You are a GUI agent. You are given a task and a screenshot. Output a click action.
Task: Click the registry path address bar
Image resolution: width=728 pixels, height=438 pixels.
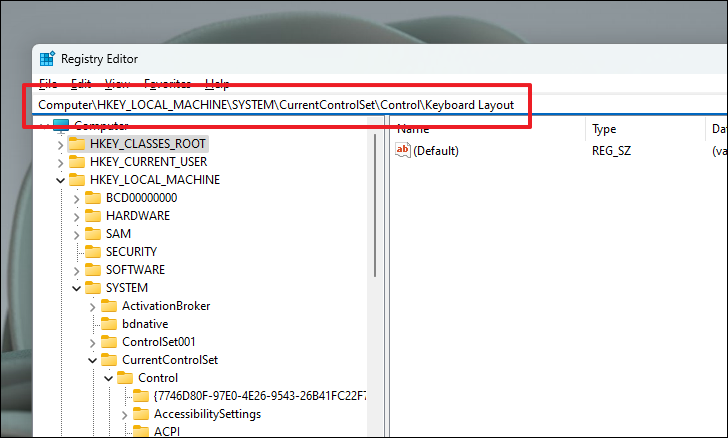[x=381, y=105]
